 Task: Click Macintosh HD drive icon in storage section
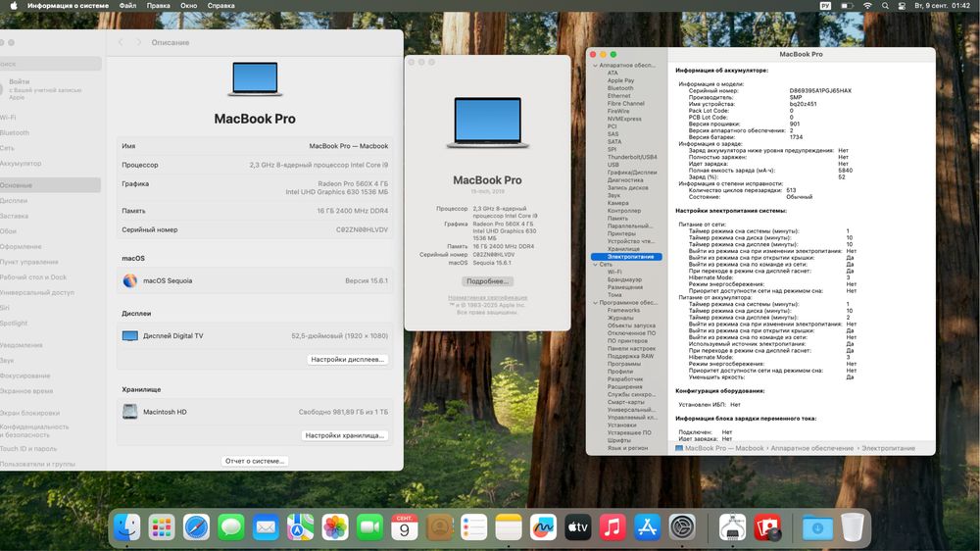(130, 412)
